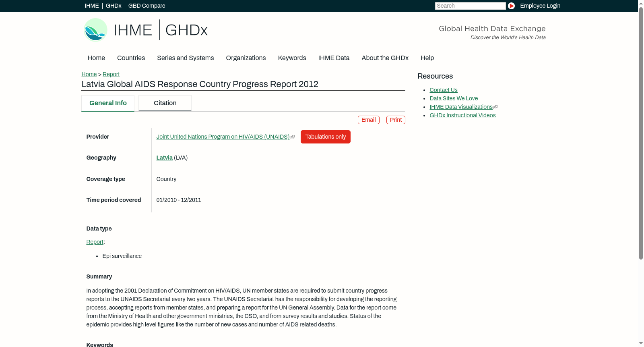
Task: Open the Latvia geography link
Action: pos(164,158)
